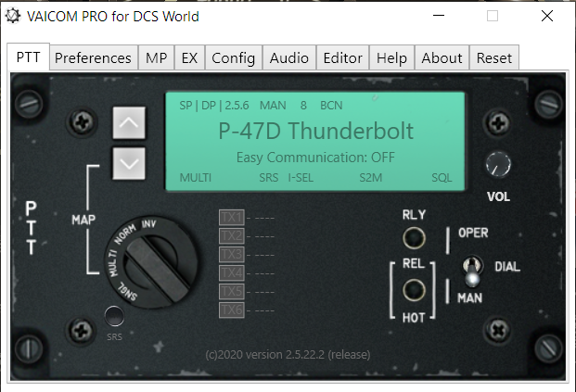Close the VAICOM PRO window

[547, 16]
